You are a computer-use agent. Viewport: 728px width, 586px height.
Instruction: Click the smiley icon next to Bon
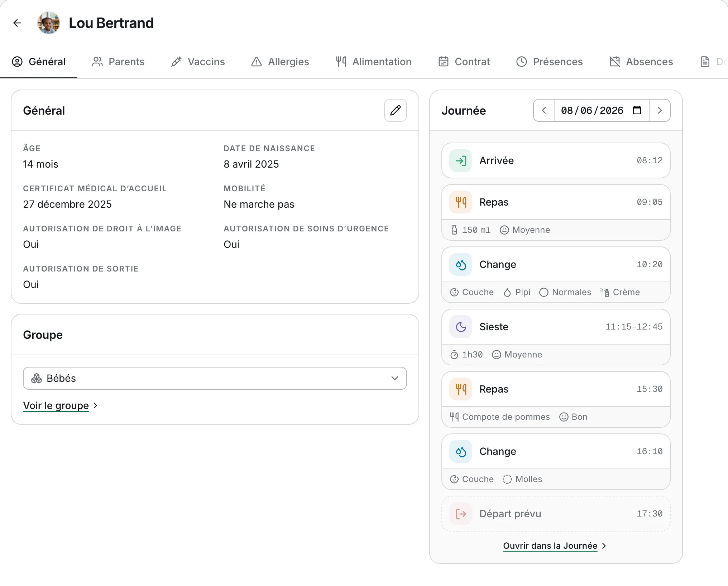(564, 417)
